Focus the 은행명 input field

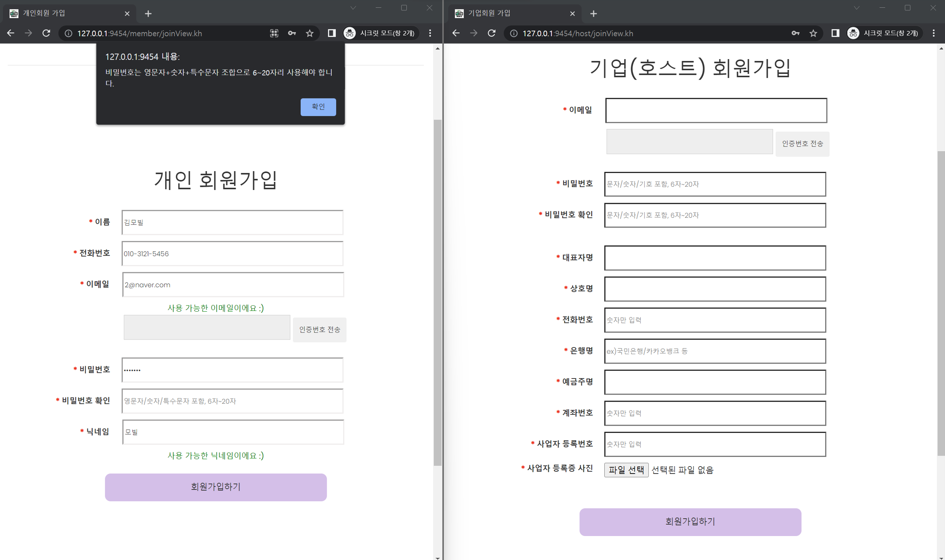715,351
